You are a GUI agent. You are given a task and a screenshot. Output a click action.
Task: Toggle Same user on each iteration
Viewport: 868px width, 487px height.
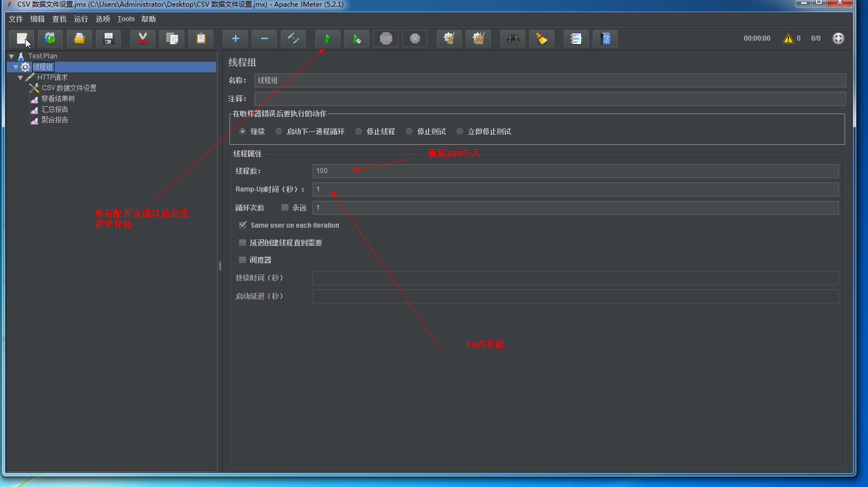click(243, 225)
